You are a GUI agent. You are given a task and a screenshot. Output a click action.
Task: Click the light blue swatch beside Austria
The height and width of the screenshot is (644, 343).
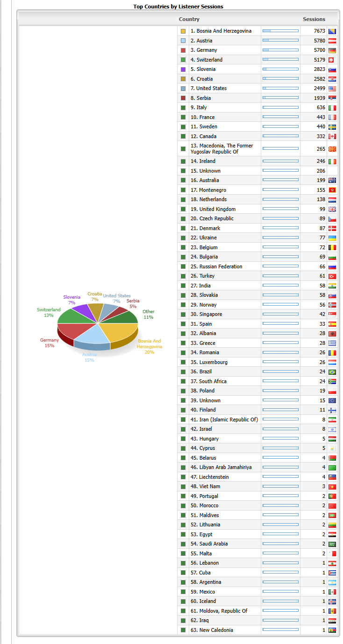tap(183, 41)
